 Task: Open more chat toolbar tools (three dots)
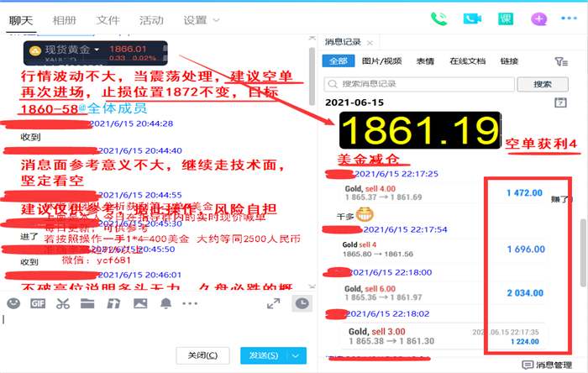[x=190, y=303]
